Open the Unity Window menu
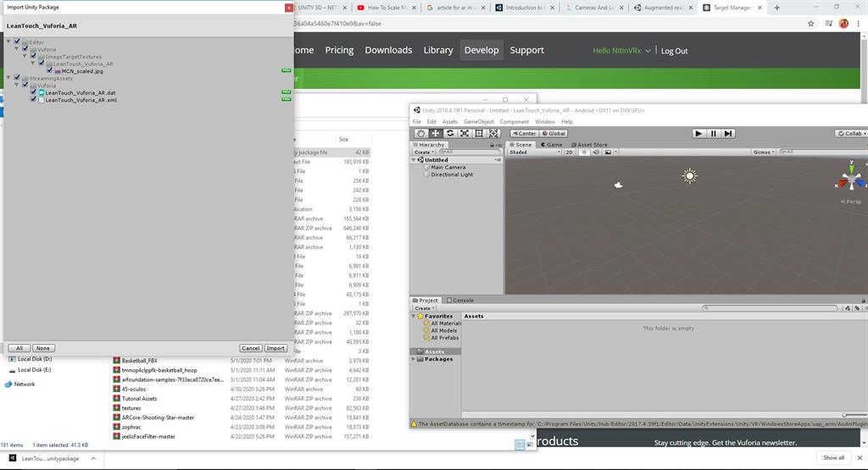 pos(545,122)
